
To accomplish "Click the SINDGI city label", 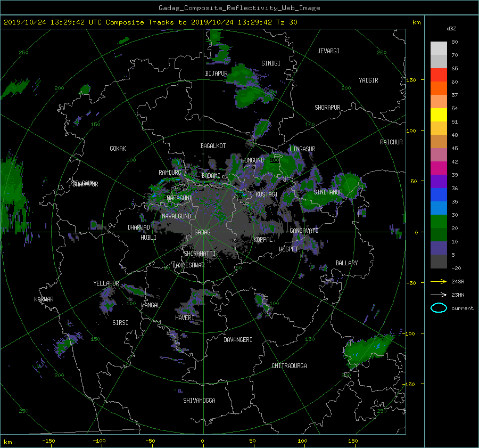I will coord(271,63).
